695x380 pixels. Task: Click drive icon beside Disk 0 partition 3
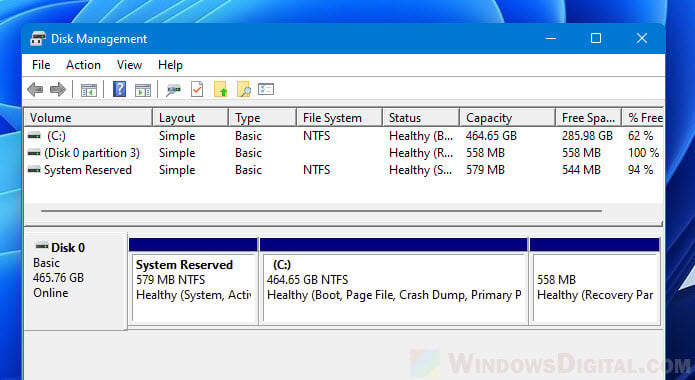tap(34, 153)
